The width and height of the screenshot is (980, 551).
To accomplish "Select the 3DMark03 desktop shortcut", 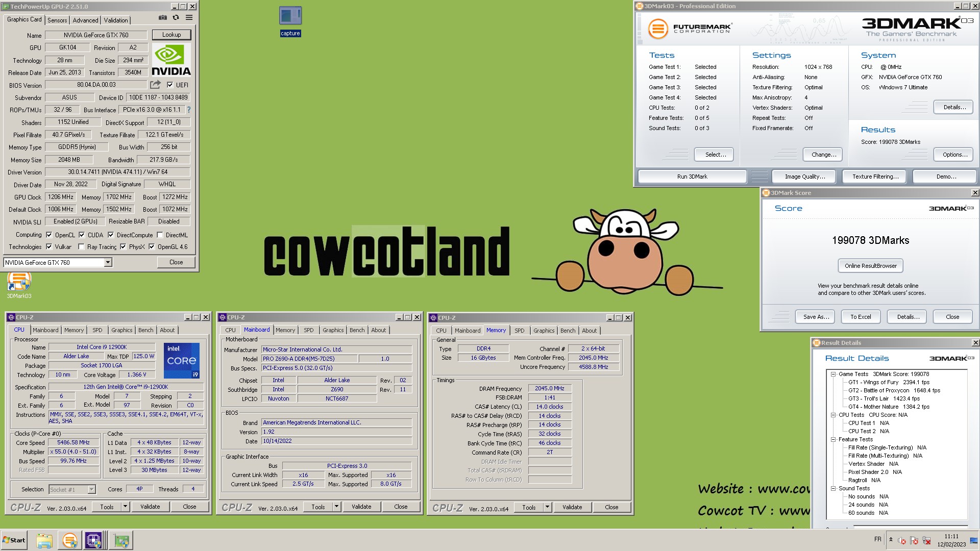I will [19, 285].
